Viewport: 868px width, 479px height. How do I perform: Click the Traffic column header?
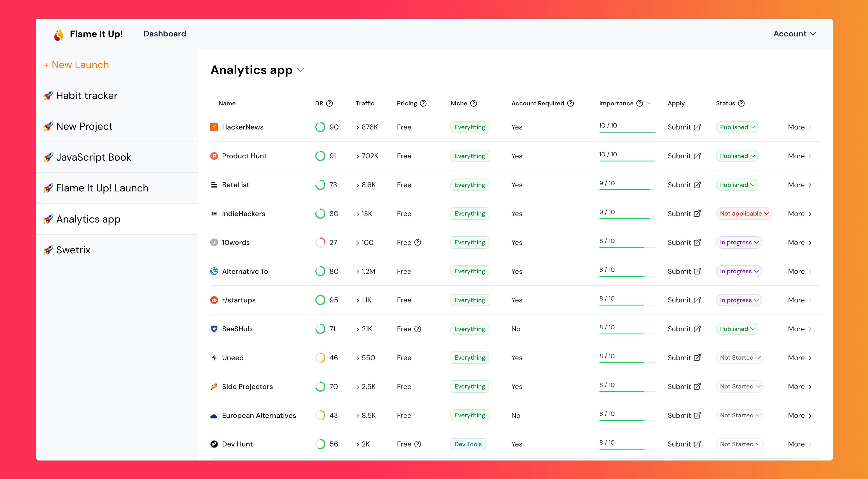365,103
